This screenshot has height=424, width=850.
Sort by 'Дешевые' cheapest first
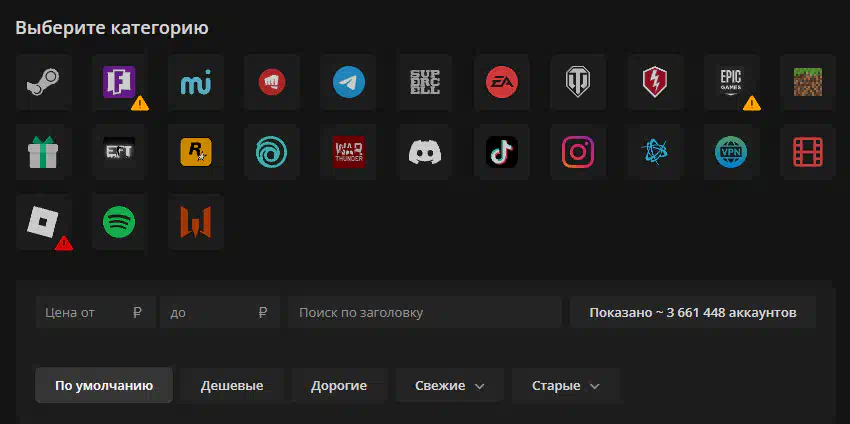(x=232, y=386)
